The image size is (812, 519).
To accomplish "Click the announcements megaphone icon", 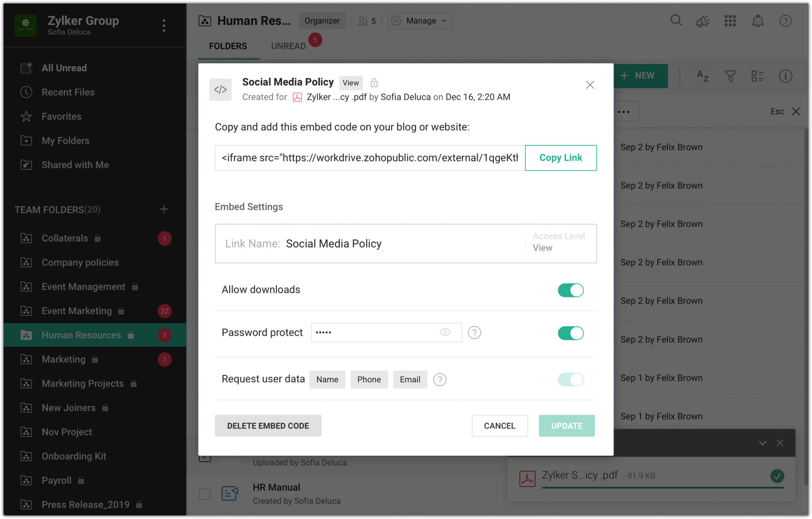I will point(703,20).
